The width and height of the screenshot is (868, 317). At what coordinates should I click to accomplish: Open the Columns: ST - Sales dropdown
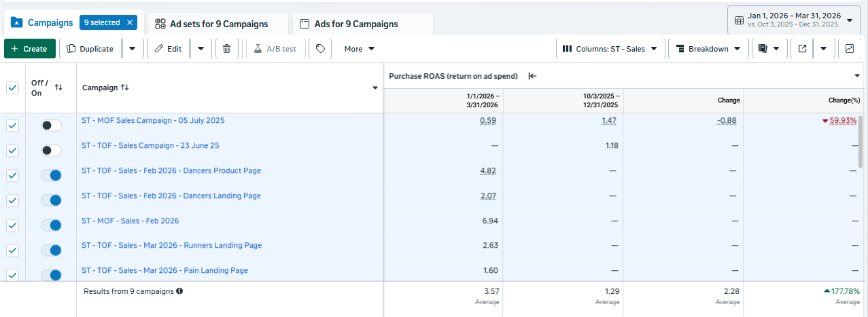click(x=610, y=49)
